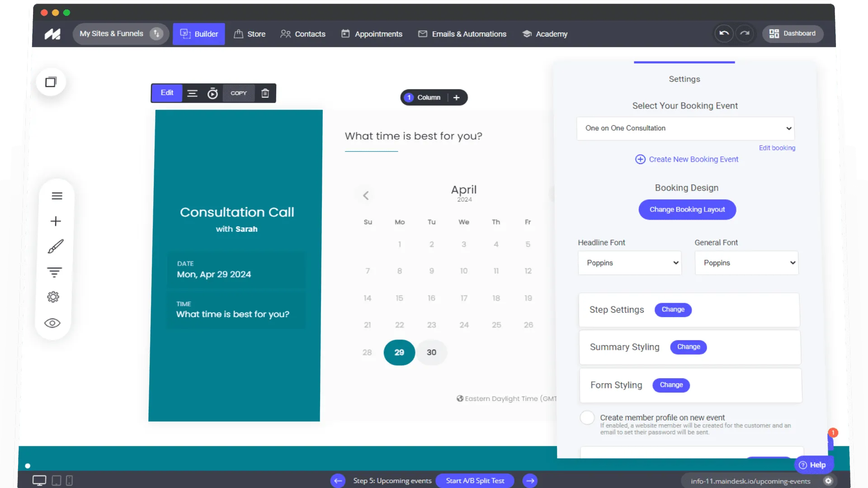
Task: Click the copy icon in element toolbar
Action: pyautogui.click(x=238, y=93)
